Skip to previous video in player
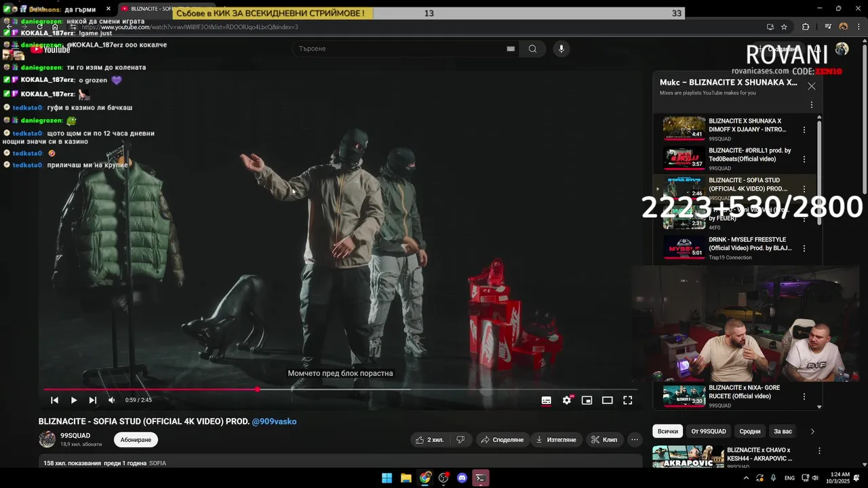 54,401
